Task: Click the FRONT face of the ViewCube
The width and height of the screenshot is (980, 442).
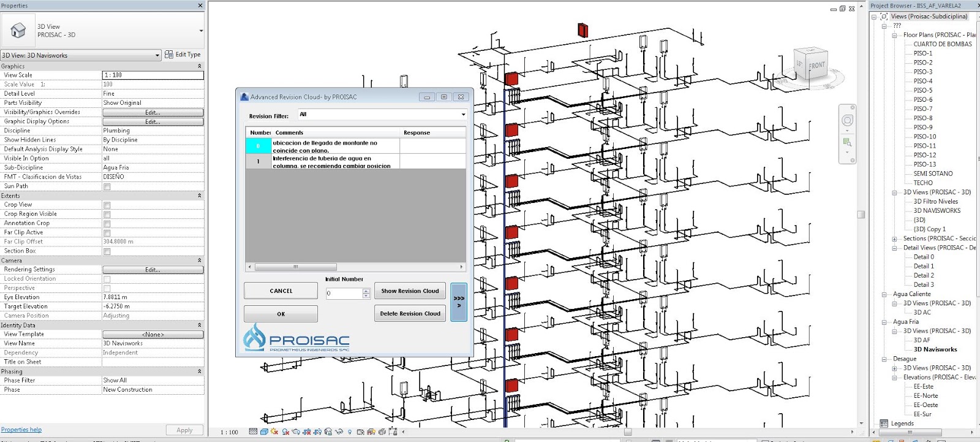Action: (x=816, y=65)
